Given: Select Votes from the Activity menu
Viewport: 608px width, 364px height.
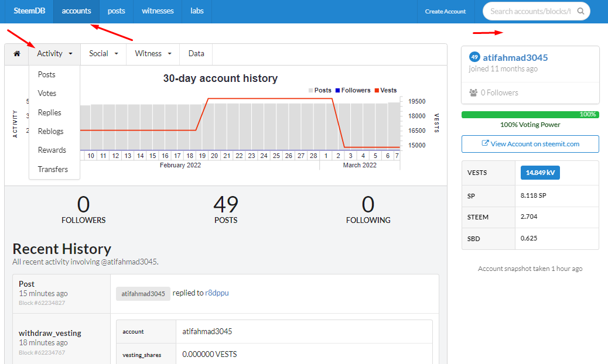Looking at the screenshot, I should pos(47,93).
